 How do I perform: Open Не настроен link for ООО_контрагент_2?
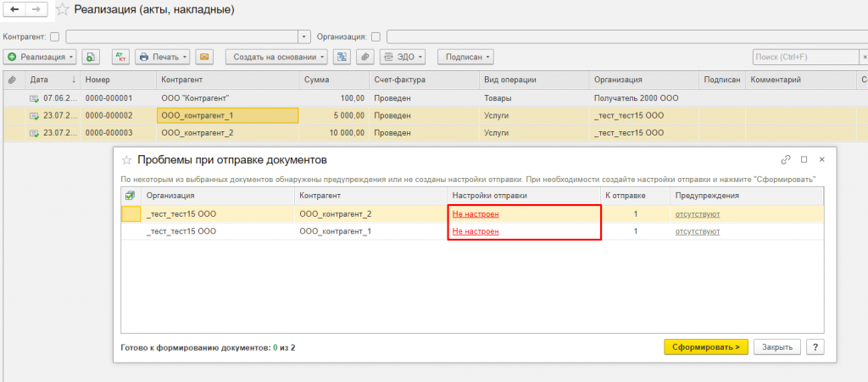(476, 214)
